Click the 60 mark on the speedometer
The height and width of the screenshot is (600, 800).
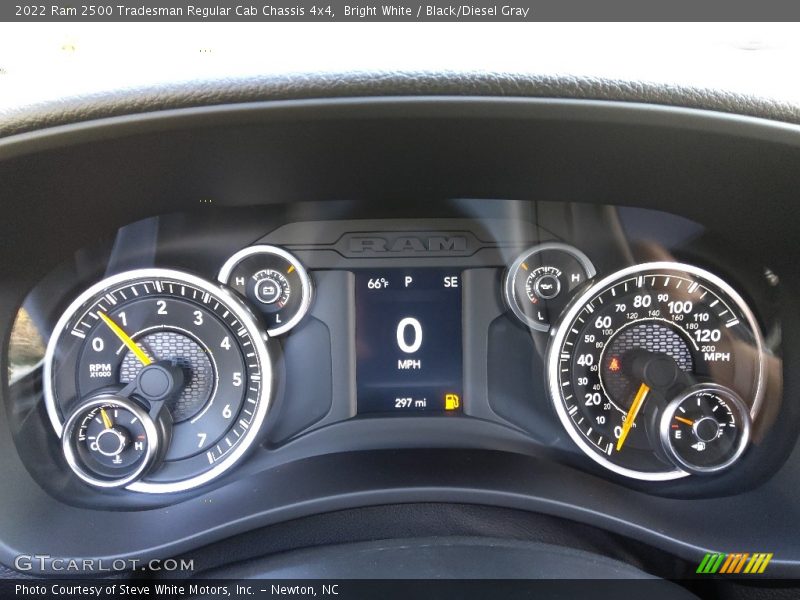click(x=603, y=322)
